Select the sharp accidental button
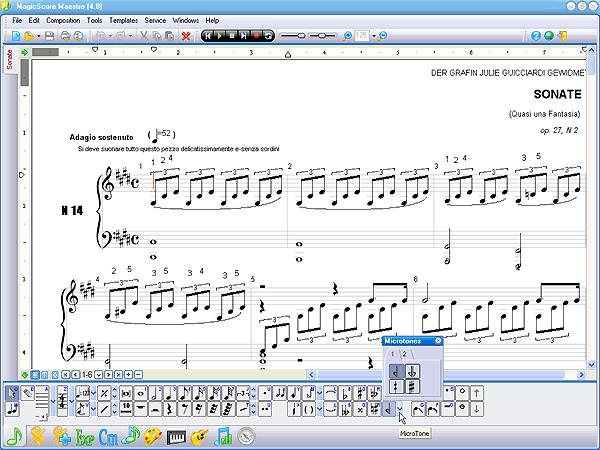The image size is (600, 450). 360,393
